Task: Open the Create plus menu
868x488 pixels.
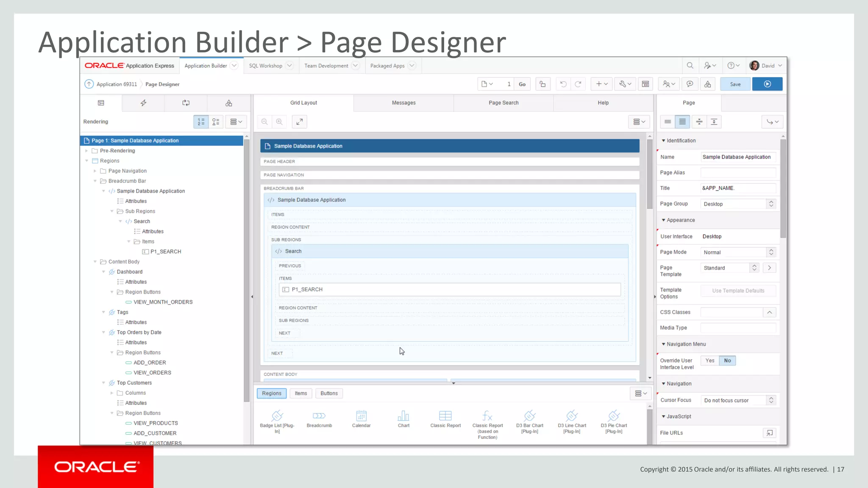Action: pos(602,84)
